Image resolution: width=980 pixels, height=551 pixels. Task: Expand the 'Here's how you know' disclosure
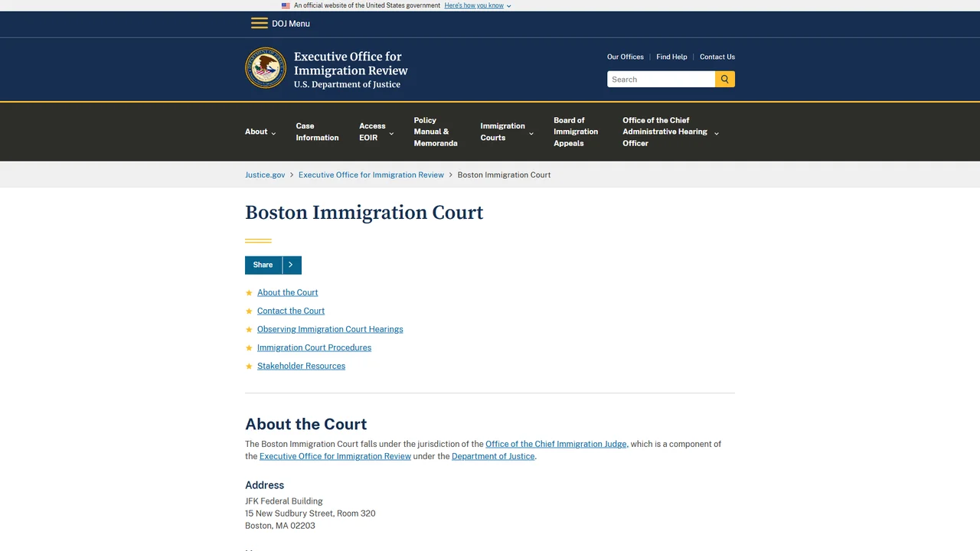(x=478, y=5)
